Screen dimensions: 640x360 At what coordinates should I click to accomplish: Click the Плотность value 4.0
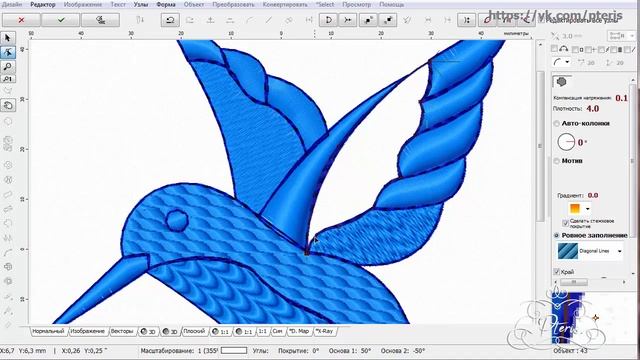[x=593, y=109]
